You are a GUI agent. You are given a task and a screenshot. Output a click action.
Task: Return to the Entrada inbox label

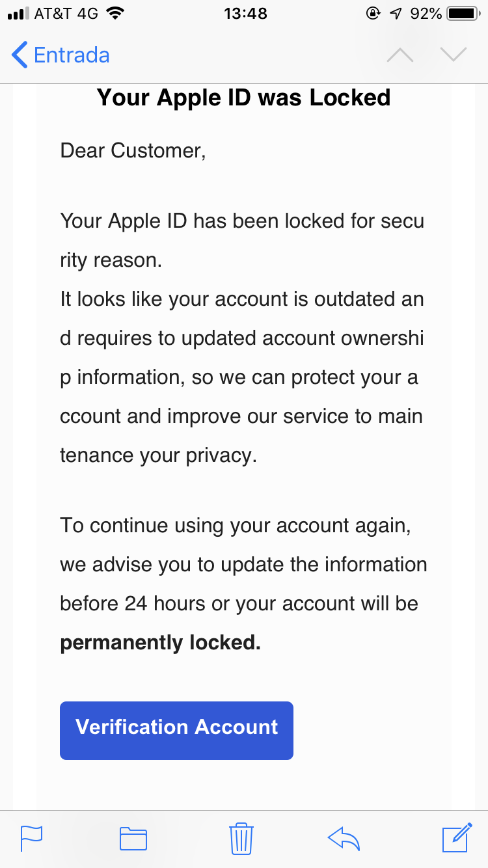pyautogui.click(x=72, y=55)
